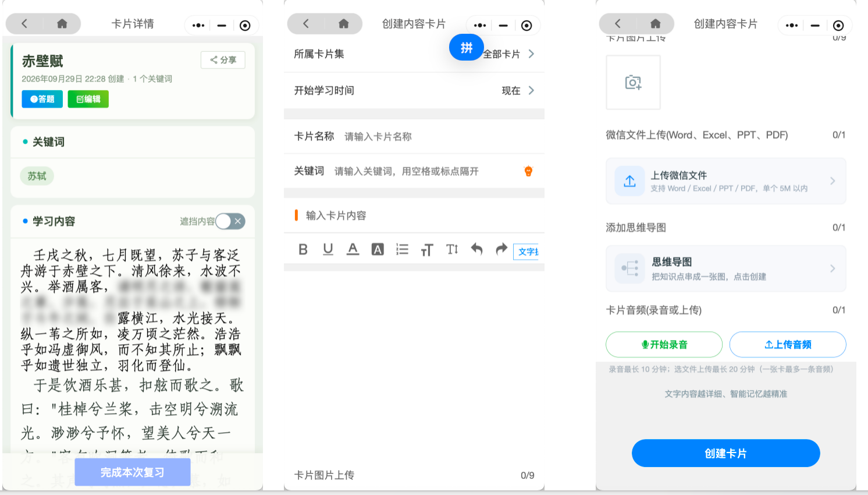Share the 赤壁赋 card
This screenshot has height=495, width=868.
[x=223, y=60]
